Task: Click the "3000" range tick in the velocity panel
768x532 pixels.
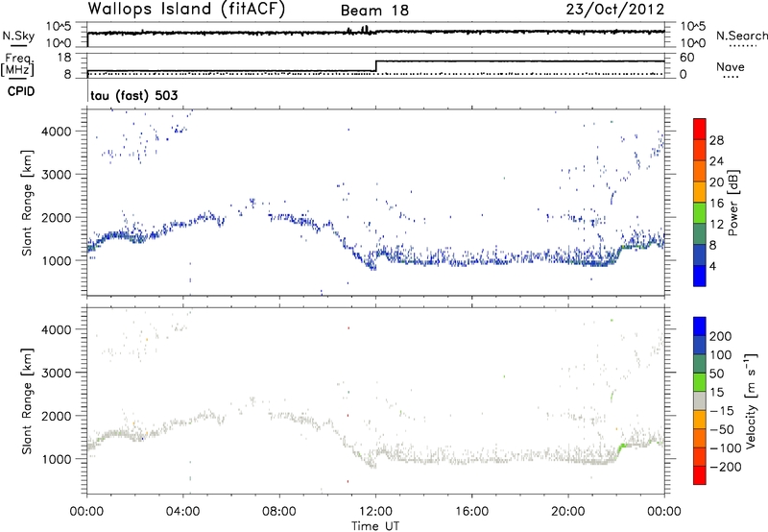Action: tap(57, 373)
